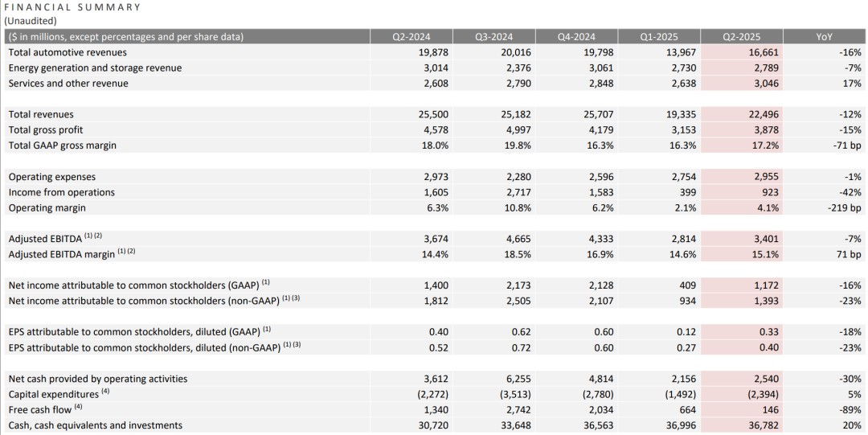Screen dimensions: 868x435
Task: Click the Q3-2024 column header
Action: click(493, 37)
